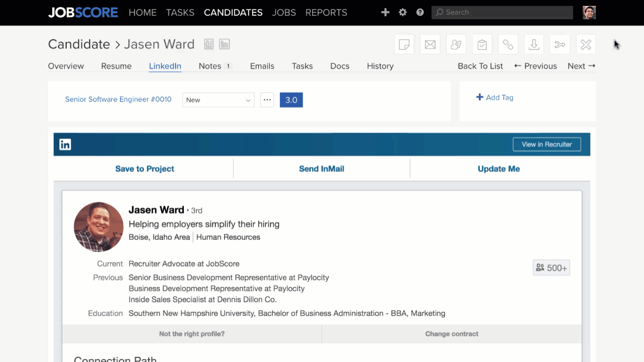Click the Back To List link
The image size is (644, 362).
pyautogui.click(x=480, y=66)
